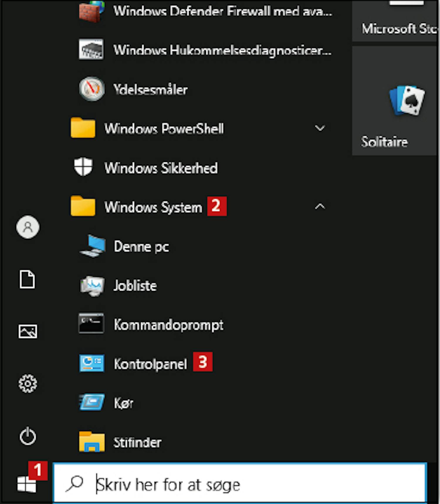This screenshot has height=504, width=440.
Task: Open Documents icon in Start sidebar
Action: (x=27, y=279)
